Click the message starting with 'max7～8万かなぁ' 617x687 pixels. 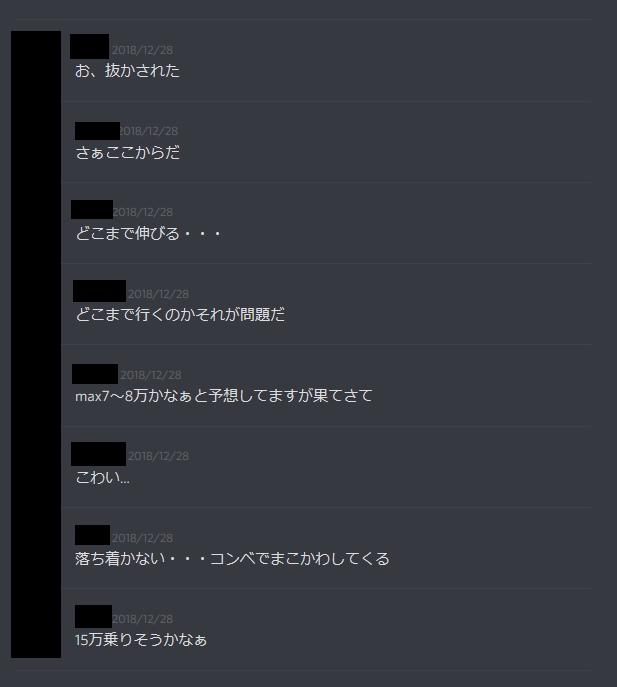(224, 396)
